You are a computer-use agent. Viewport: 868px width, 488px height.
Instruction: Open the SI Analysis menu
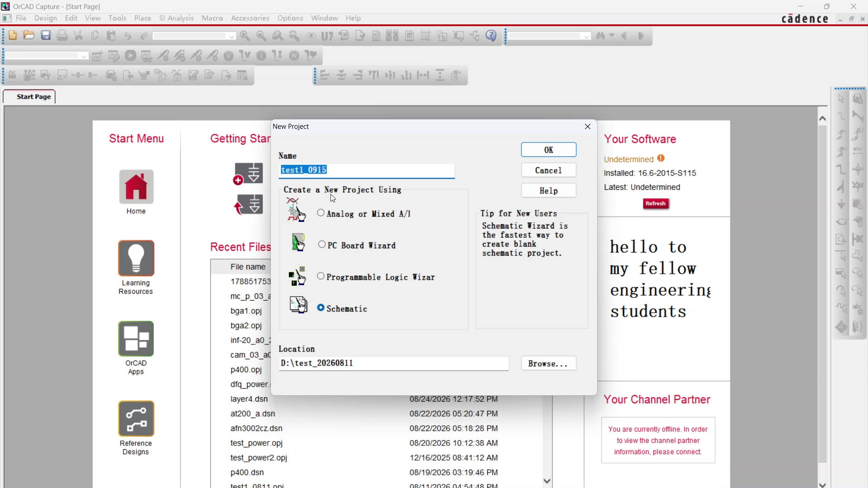[176, 18]
